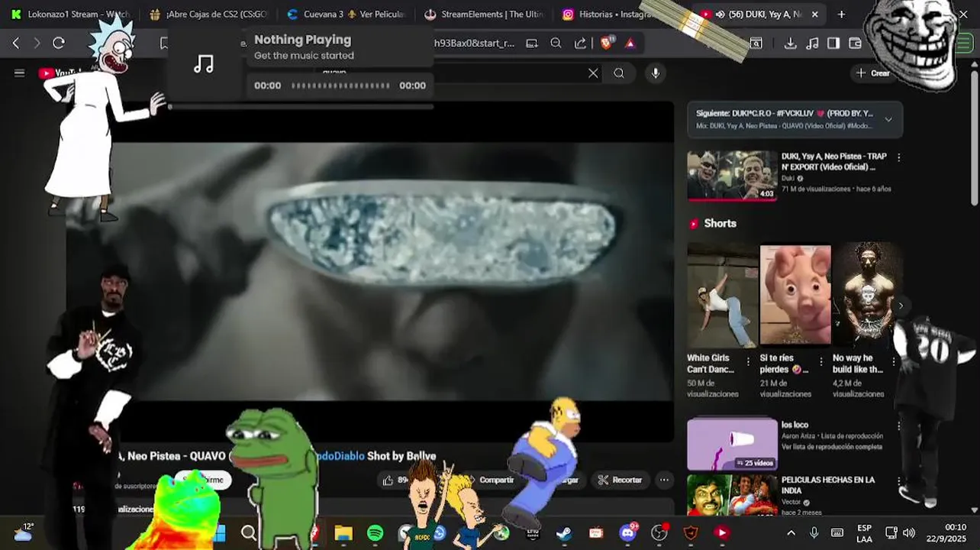Open the ESP LAA language switcher
The height and width of the screenshot is (550, 980).
point(865,533)
